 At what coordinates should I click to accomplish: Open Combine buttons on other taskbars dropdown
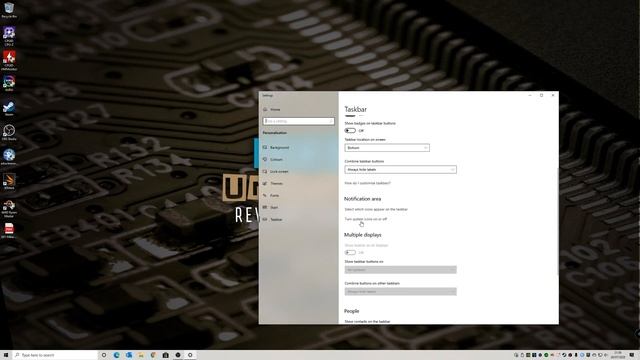click(x=400, y=291)
